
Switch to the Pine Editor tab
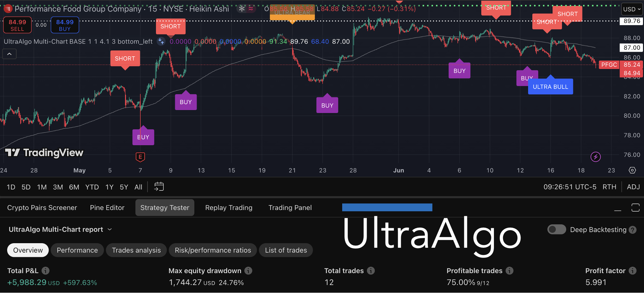point(107,208)
